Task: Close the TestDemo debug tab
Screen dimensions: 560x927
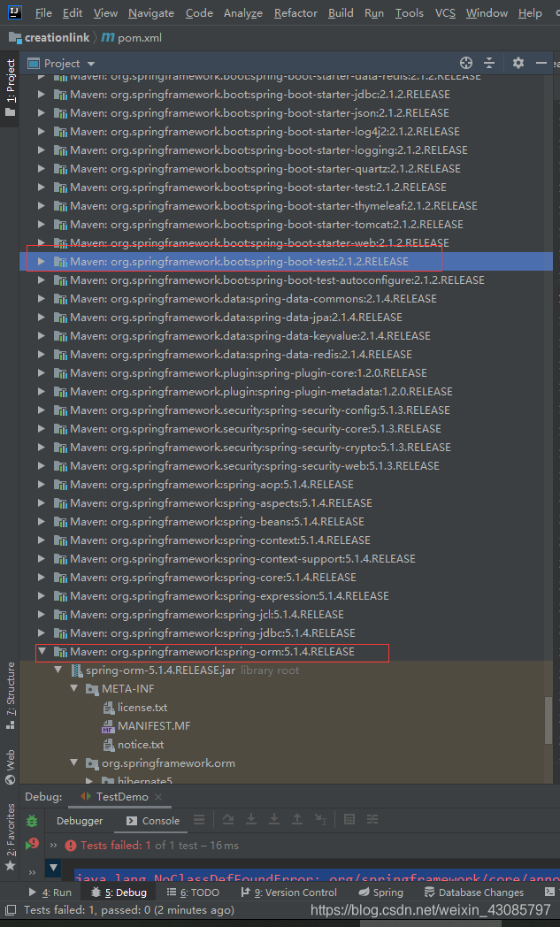Action: (157, 797)
